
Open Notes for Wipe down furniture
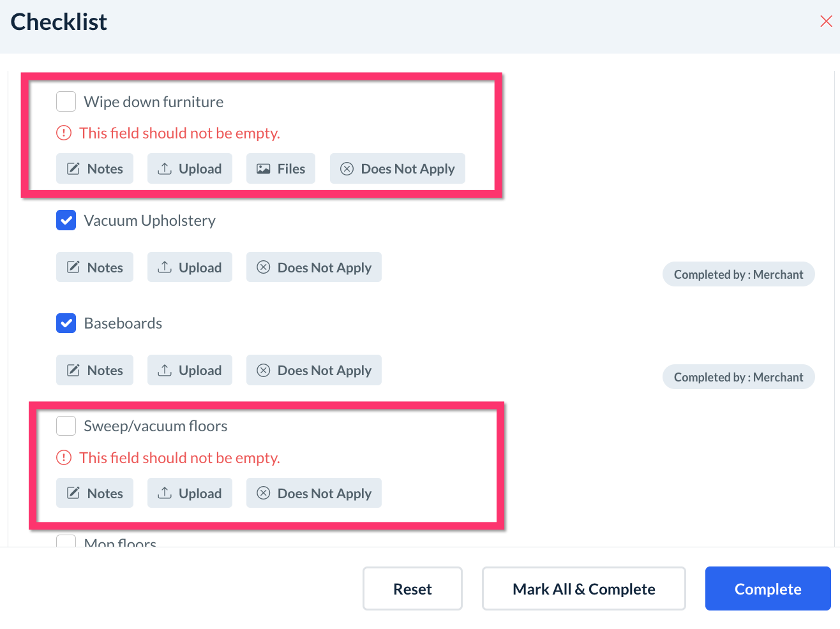click(x=94, y=169)
